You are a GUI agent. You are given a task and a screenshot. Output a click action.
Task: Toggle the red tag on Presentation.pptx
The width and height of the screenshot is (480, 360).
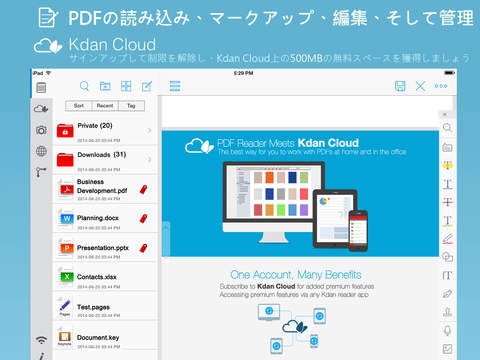(143, 248)
